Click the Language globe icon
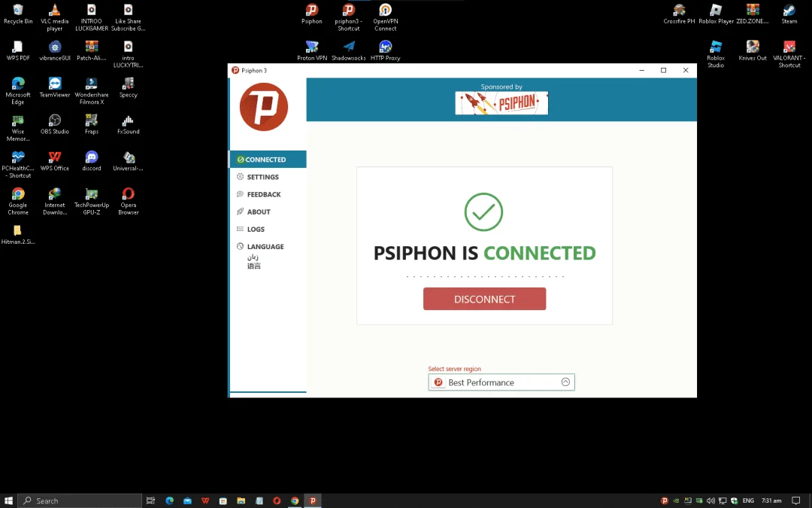The image size is (812, 508). pyautogui.click(x=240, y=247)
